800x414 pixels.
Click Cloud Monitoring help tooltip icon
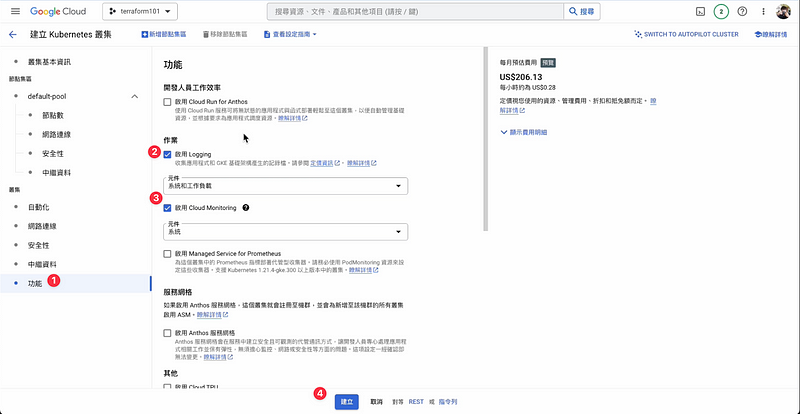click(246, 208)
